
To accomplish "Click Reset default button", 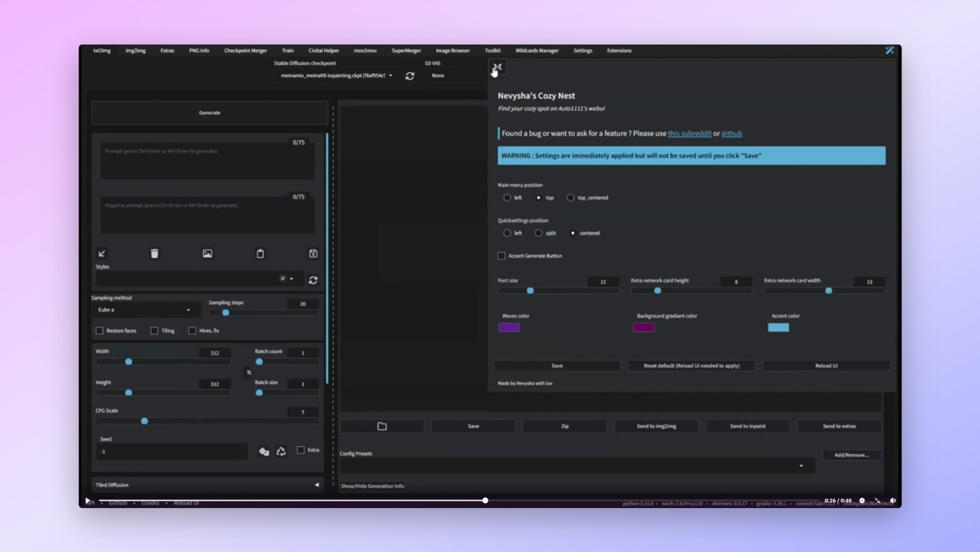I will click(x=691, y=366).
